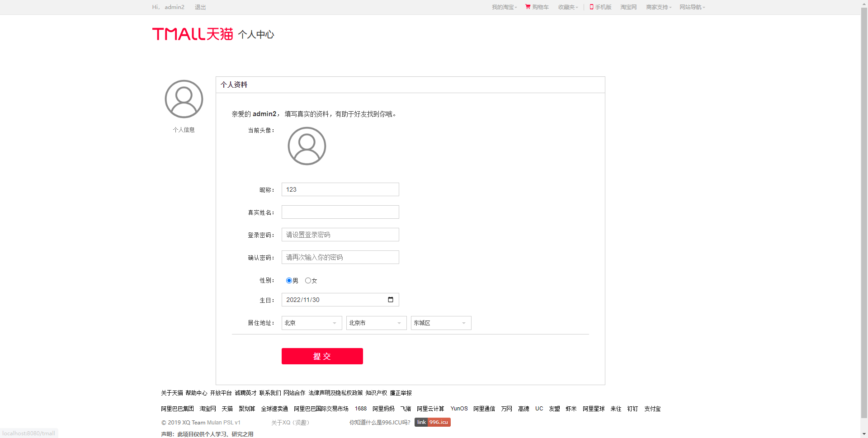Screen dimensions: 868x438
Task: Open the 阿里巴巴集团 footer link
Action: pos(178,409)
